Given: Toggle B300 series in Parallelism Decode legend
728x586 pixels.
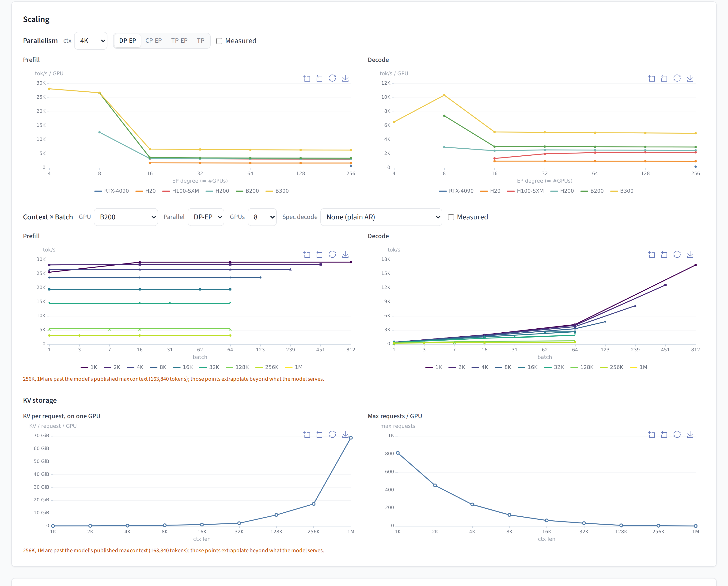Looking at the screenshot, I should click(x=622, y=191).
